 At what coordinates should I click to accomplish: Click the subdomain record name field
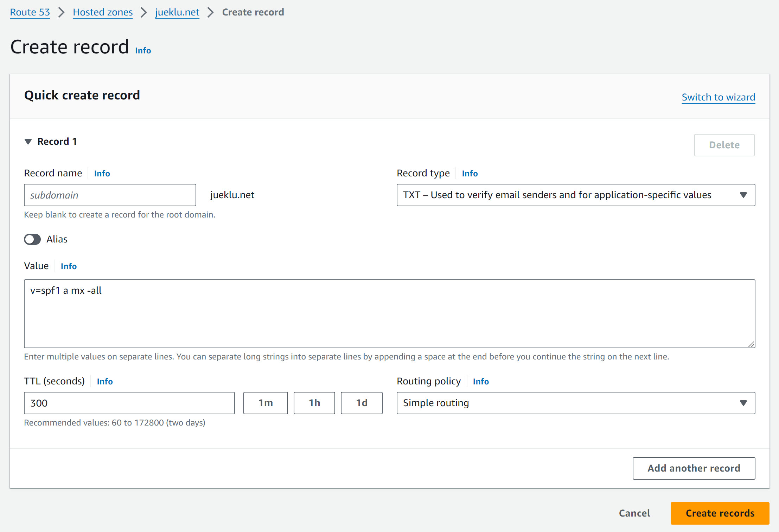[x=110, y=195]
